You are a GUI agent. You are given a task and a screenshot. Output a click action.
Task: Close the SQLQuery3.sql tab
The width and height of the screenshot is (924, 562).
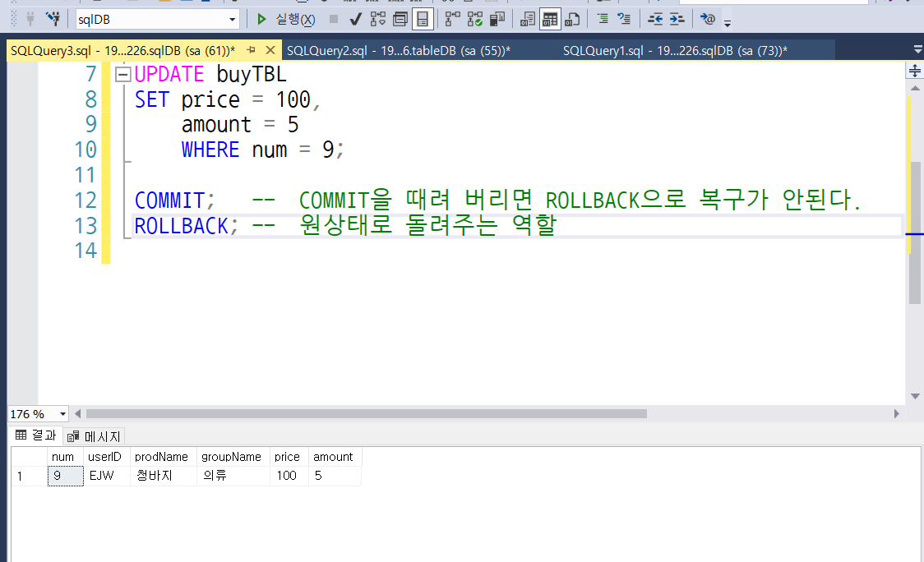[270, 51]
